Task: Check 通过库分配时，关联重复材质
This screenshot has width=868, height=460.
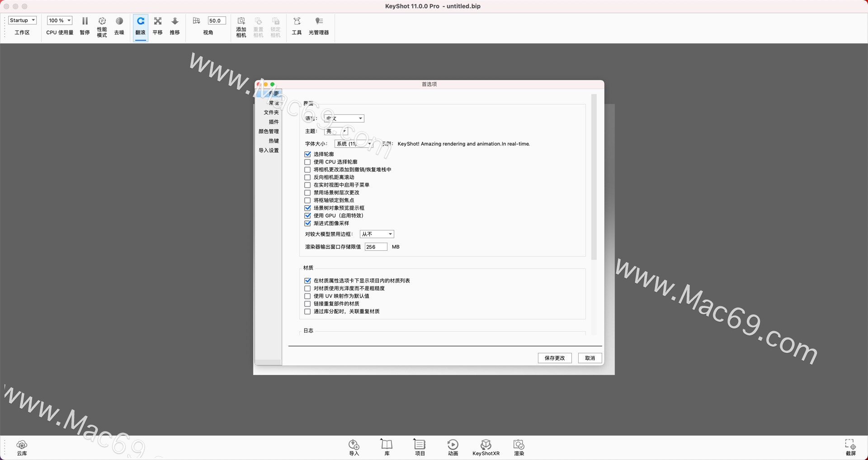Action: pyautogui.click(x=308, y=312)
